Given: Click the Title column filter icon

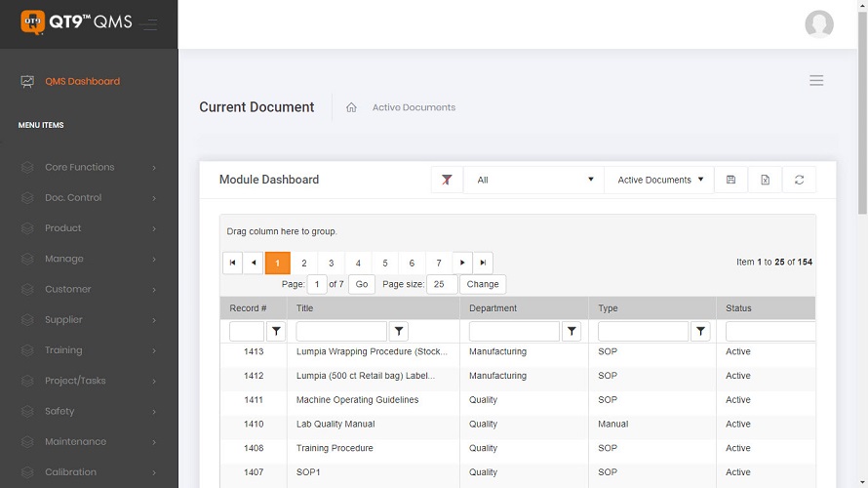Looking at the screenshot, I should (x=398, y=332).
